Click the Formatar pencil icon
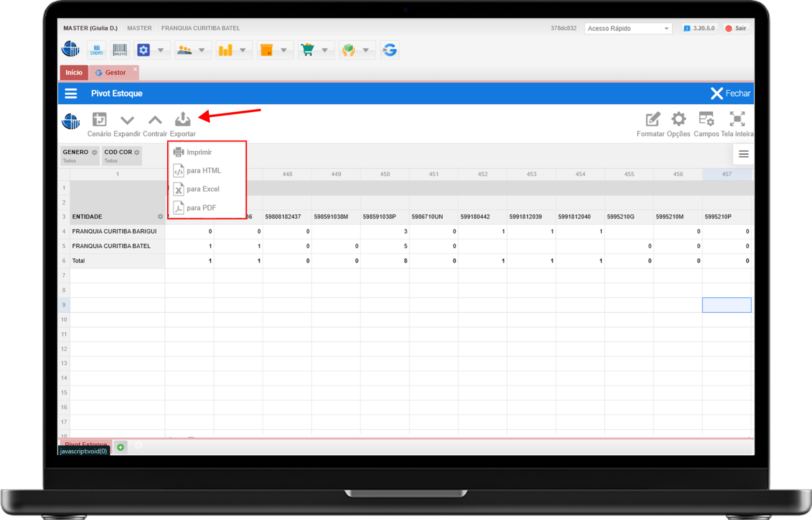The width and height of the screenshot is (812, 520). point(652,119)
